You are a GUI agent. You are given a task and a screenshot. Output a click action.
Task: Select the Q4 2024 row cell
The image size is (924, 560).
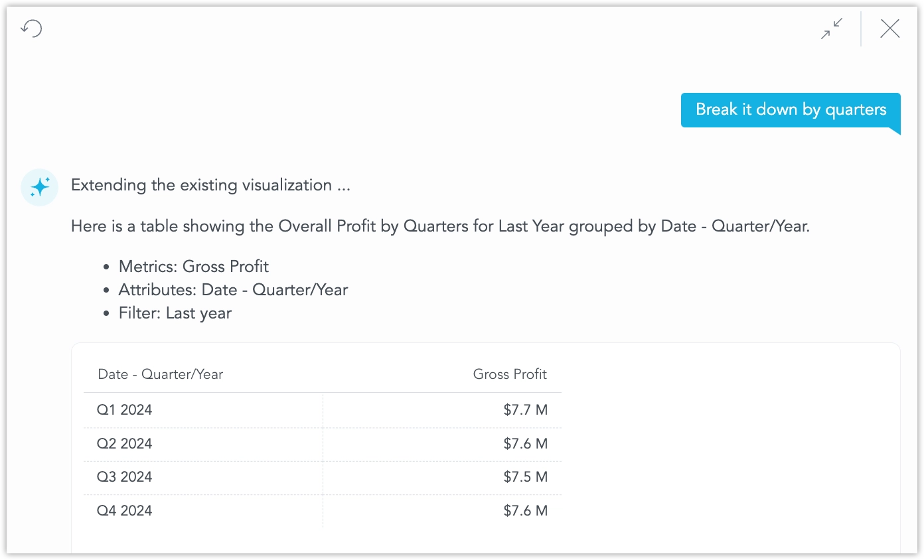click(125, 511)
